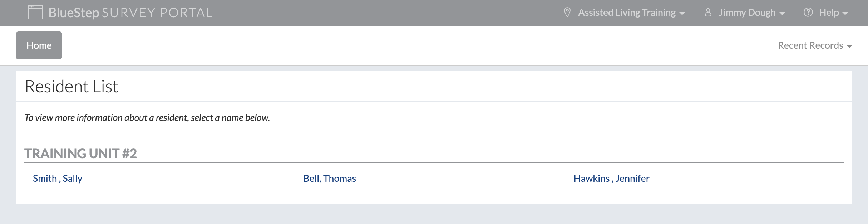The height and width of the screenshot is (224, 868).
Task: Open the Hawkins, Jennifer resident record
Action: tap(611, 178)
